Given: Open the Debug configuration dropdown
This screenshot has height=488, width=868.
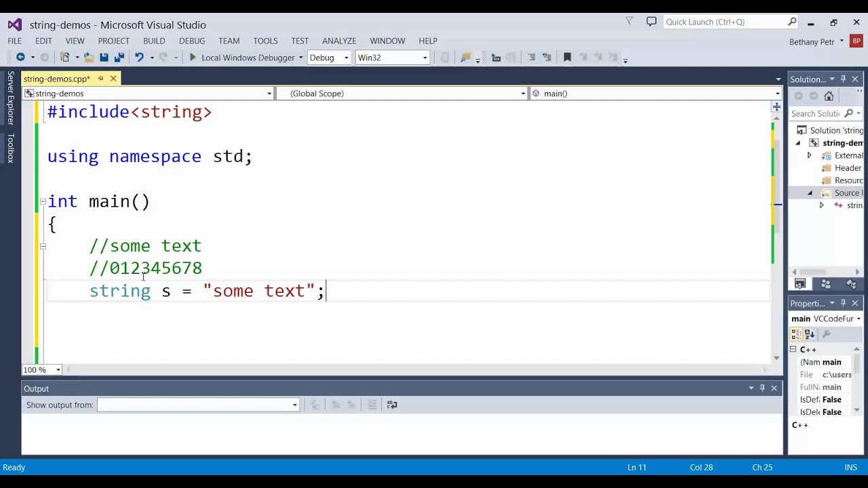Looking at the screenshot, I should pos(346,58).
